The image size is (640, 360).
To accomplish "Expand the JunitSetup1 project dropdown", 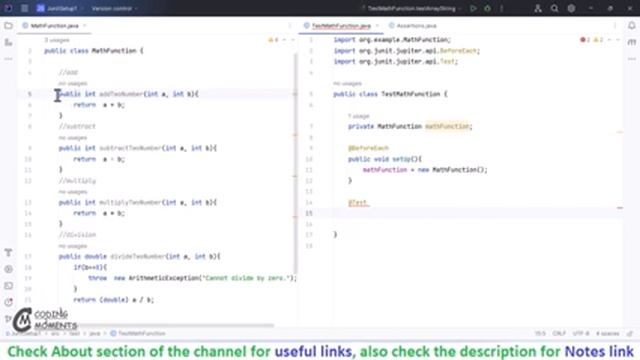I will 60,8.
